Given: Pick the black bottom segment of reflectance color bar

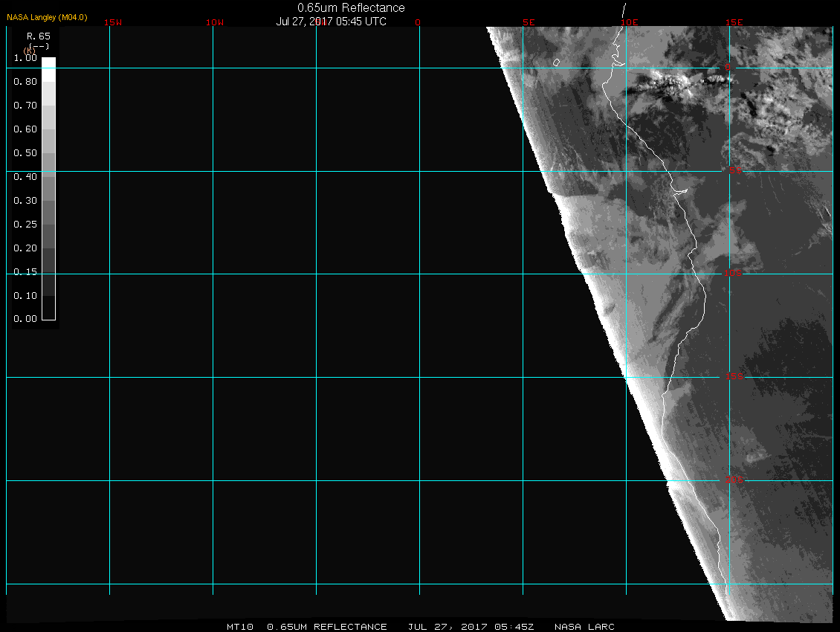Looking at the screenshot, I should tap(49, 308).
